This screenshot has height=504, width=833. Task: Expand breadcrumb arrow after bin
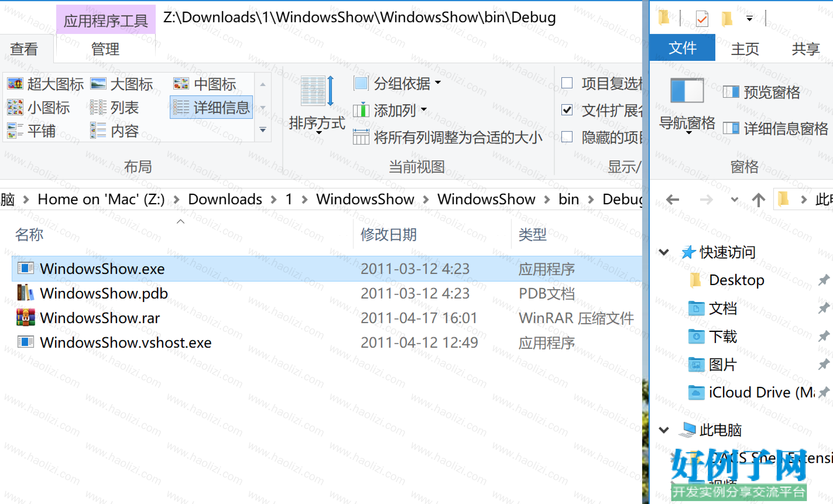(591, 199)
